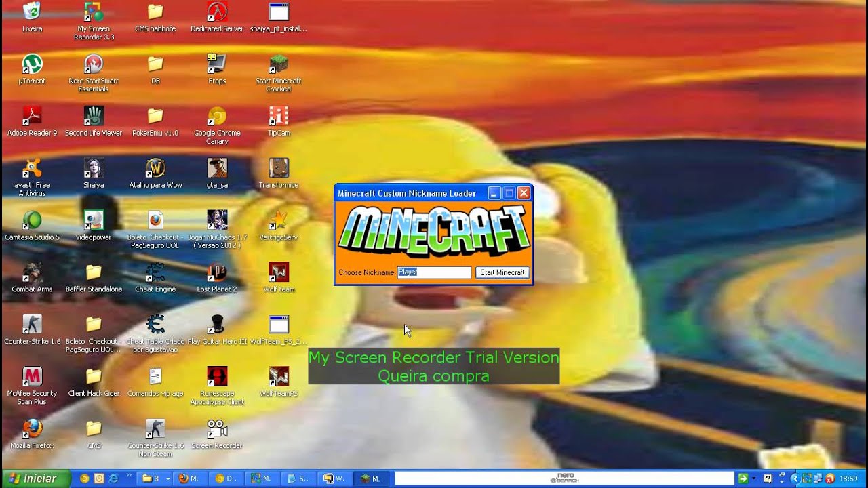Open Baffler Standalone folder
Image resolution: width=868 pixels, height=488 pixels.
pyautogui.click(x=94, y=279)
